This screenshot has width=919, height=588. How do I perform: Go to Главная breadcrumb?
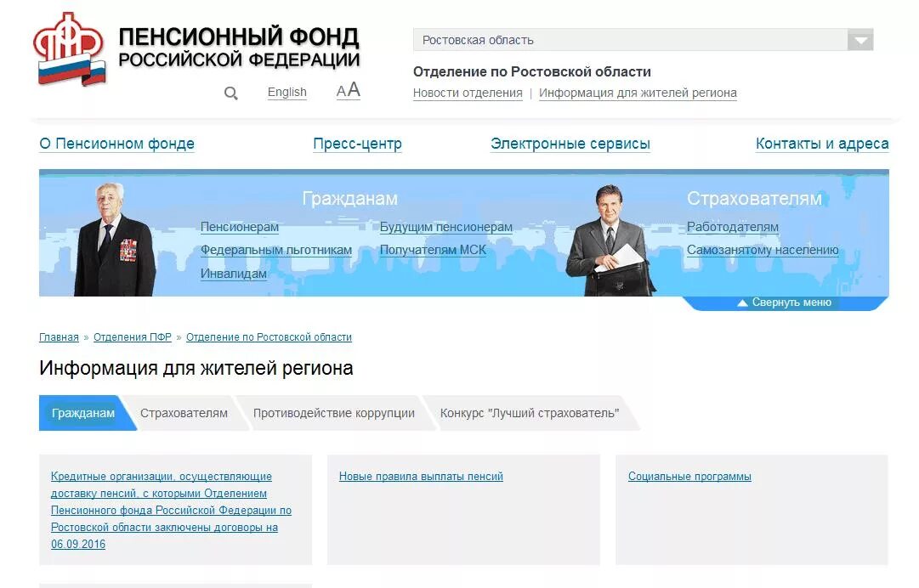click(x=59, y=337)
